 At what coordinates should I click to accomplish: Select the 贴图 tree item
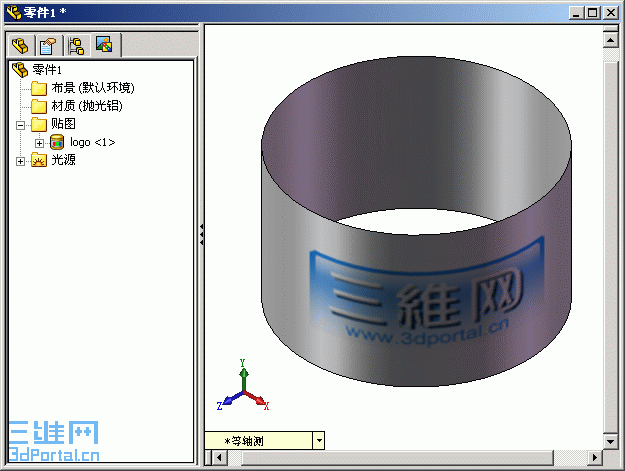click(x=63, y=124)
